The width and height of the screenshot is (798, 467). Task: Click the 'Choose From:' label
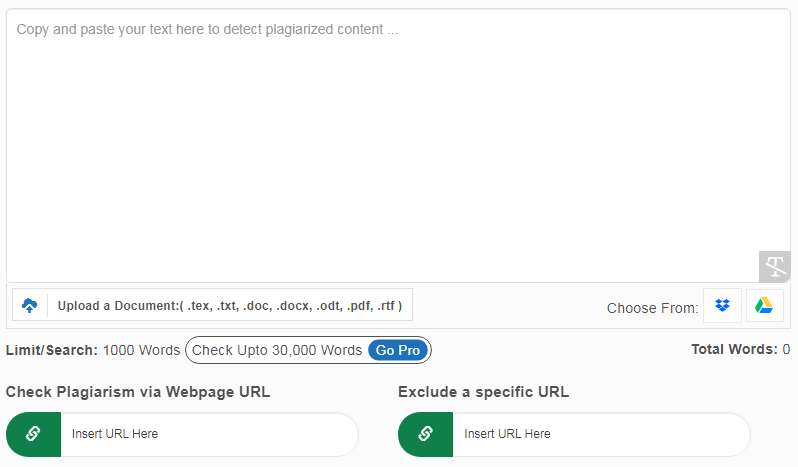tap(652, 308)
